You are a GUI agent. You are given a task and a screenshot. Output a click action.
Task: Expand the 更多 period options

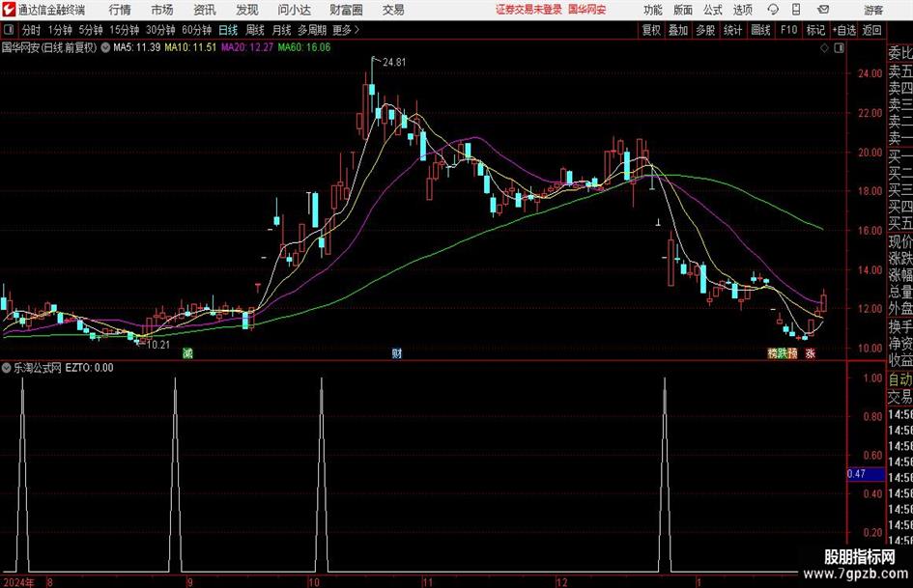pos(346,30)
